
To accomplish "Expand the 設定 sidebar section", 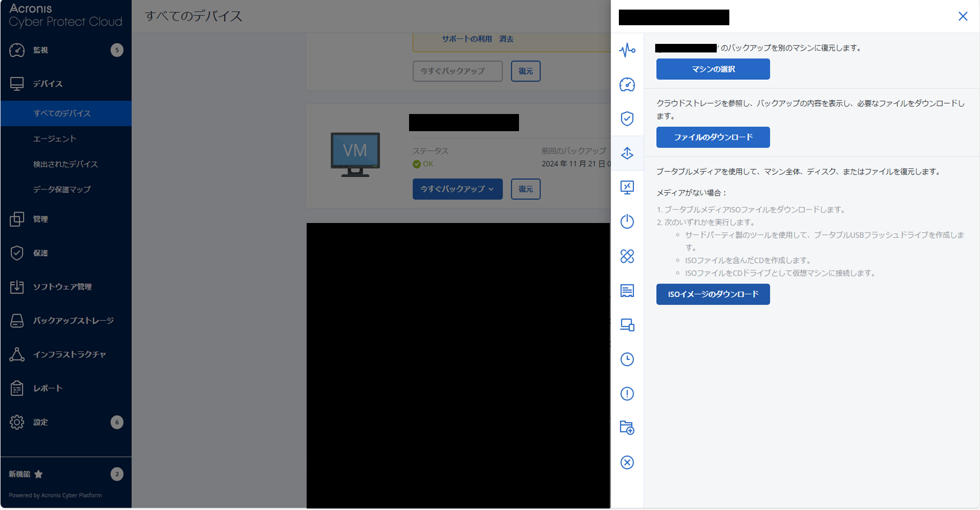I will pos(40,422).
